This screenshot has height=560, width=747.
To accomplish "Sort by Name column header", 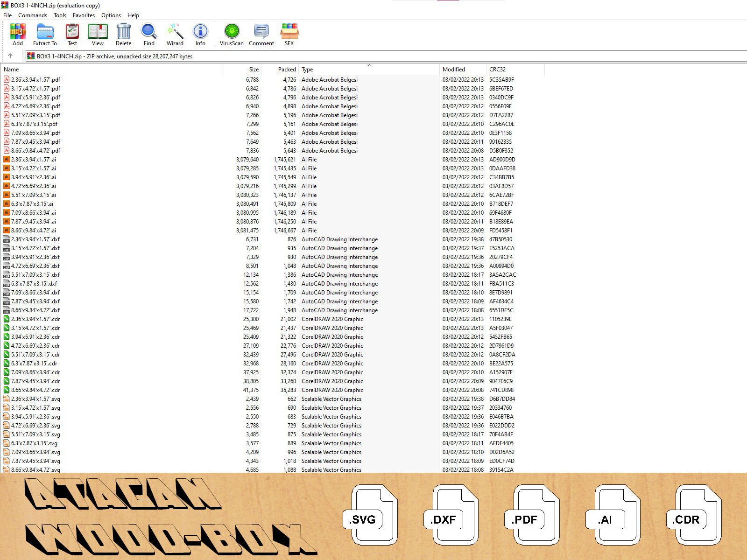I will [113, 70].
